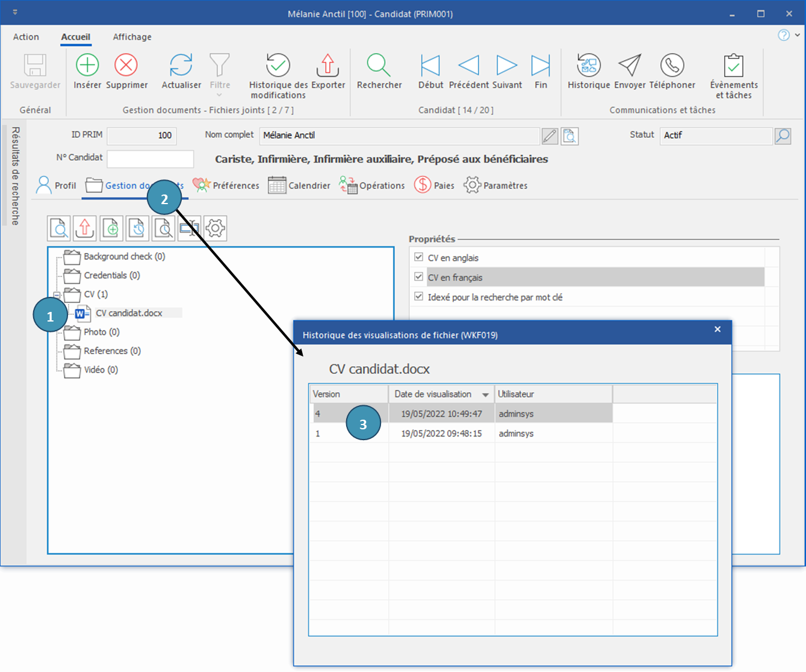Collapse the CV folder tree node
Screen dimensions: 806x672
(x=57, y=294)
